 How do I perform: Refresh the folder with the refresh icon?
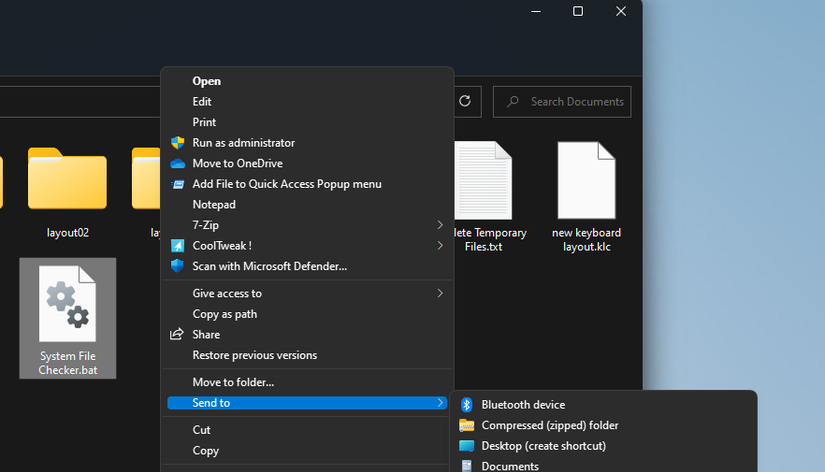pos(465,101)
